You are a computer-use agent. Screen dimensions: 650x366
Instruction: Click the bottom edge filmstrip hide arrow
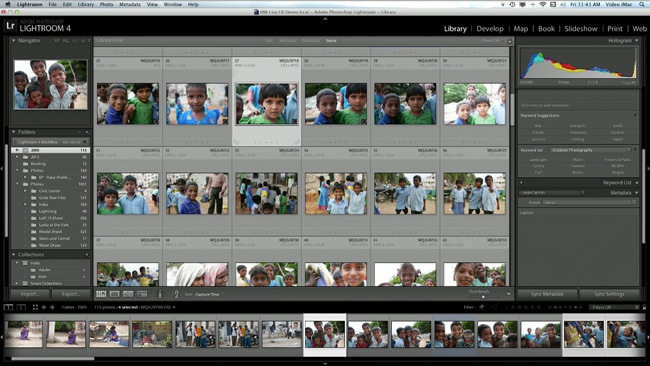pos(325,364)
